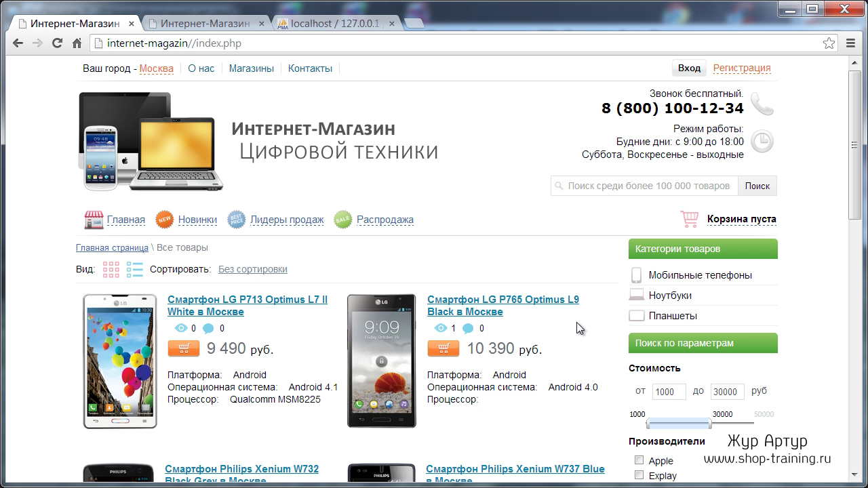The image size is (868, 488).
Task: Enable the Explay manufacturer checkbox
Action: 639,475
